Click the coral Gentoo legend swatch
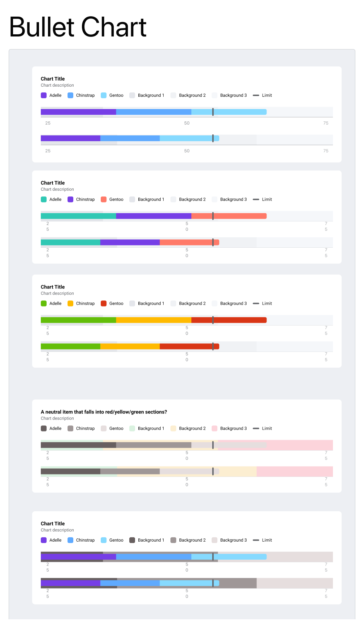 click(104, 199)
